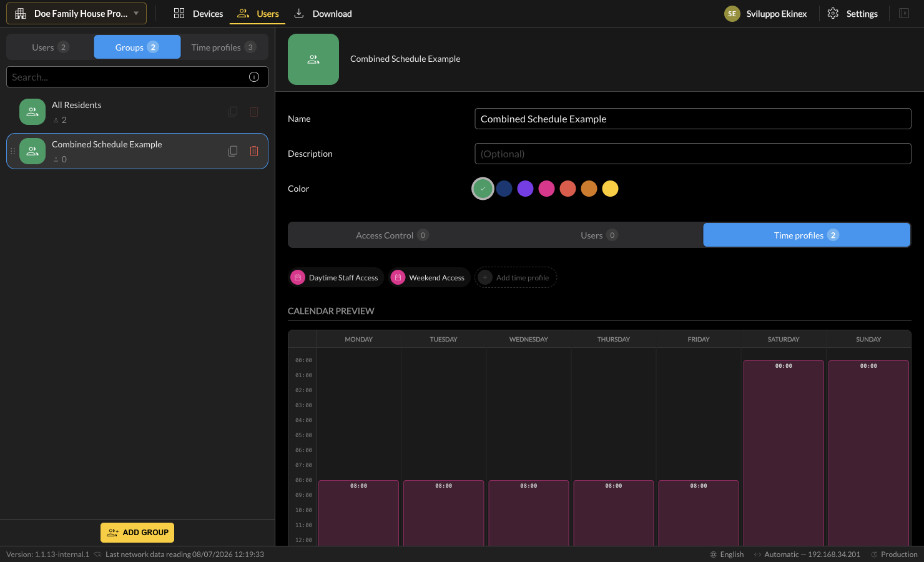Click the drag handle of Combined Schedule Example
924x562 pixels.
[x=12, y=151]
